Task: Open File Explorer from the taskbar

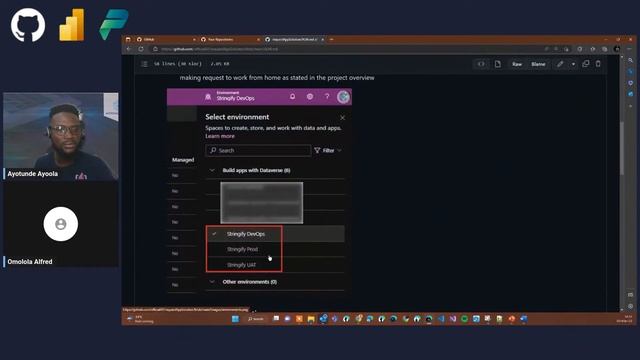Action: coord(311,319)
